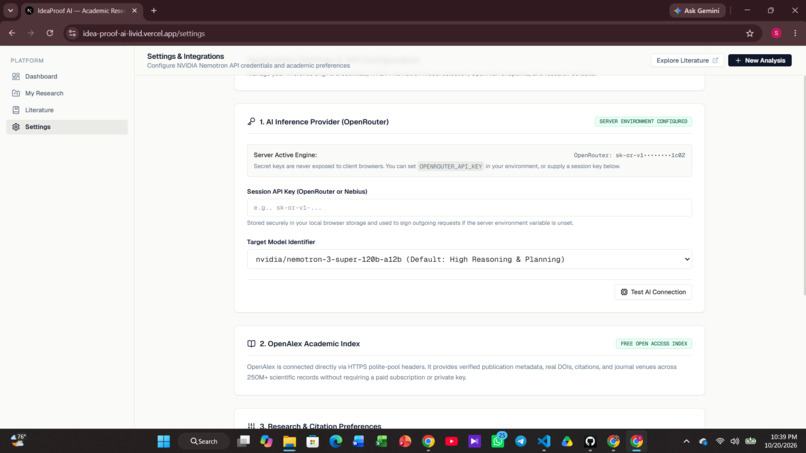
Task: Select the IdeaProof AI browser tab
Action: click(81, 11)
